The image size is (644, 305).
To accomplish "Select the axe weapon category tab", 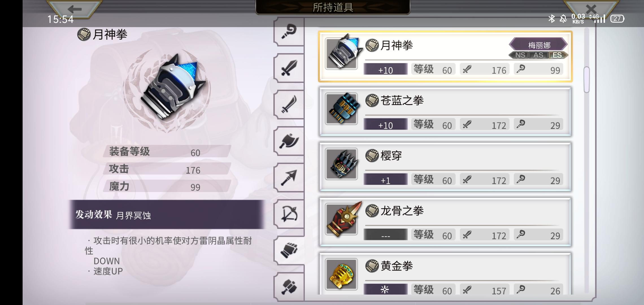I will point(289,141).
